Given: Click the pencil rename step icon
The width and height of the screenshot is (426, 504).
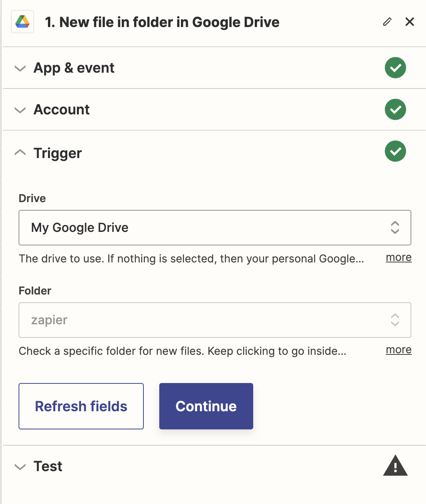Looking at the screenshot, I should 387,22.
